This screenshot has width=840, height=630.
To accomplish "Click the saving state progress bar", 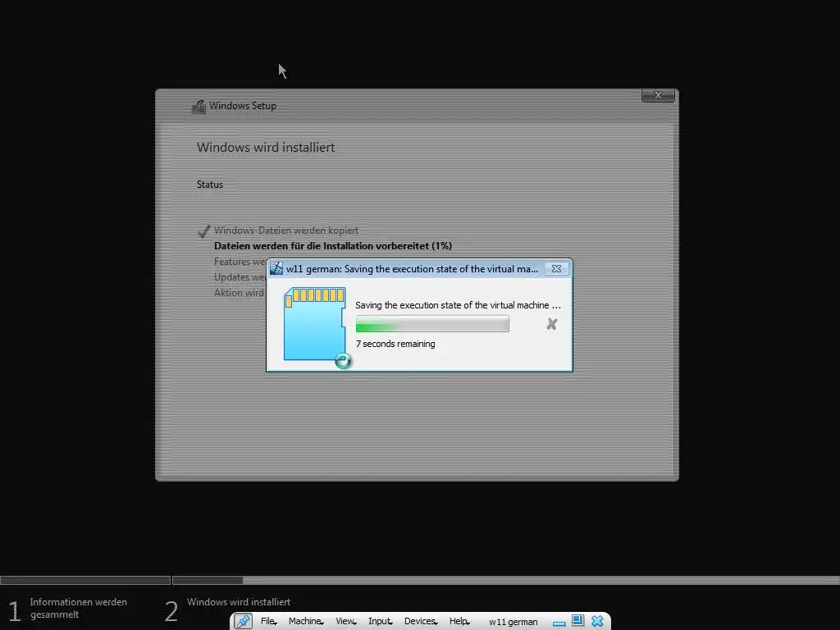I will pos(432,324).
